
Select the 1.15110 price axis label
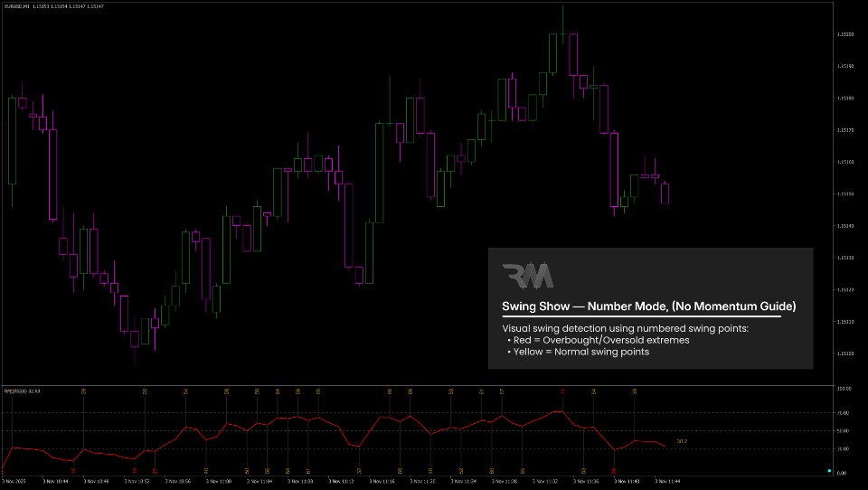coord(845,321)
